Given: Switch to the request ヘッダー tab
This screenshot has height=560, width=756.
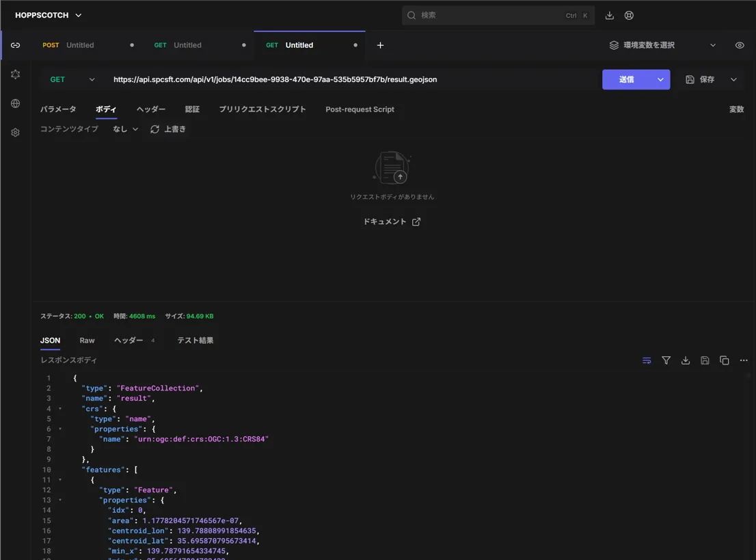Looking at the screenshot, I should (x=151, y=109).
